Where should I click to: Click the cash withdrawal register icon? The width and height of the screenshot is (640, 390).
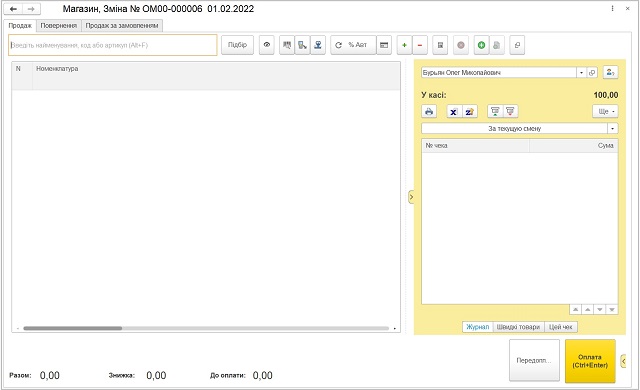click(510, 111)
